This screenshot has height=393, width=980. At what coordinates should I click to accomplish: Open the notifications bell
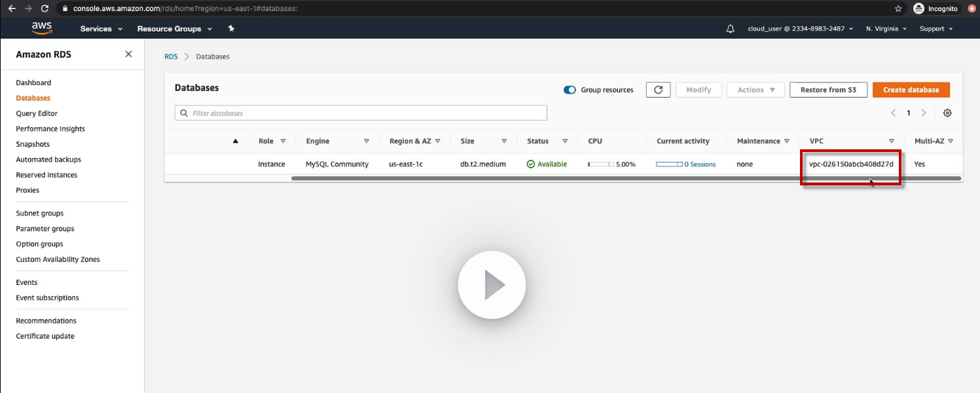pos(731,29)
